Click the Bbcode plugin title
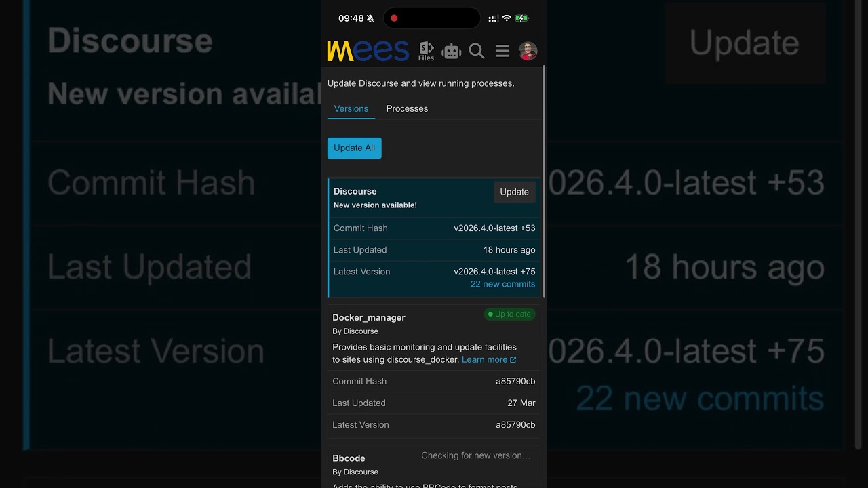The image size is (868, 488). click(x=349, y=458)
